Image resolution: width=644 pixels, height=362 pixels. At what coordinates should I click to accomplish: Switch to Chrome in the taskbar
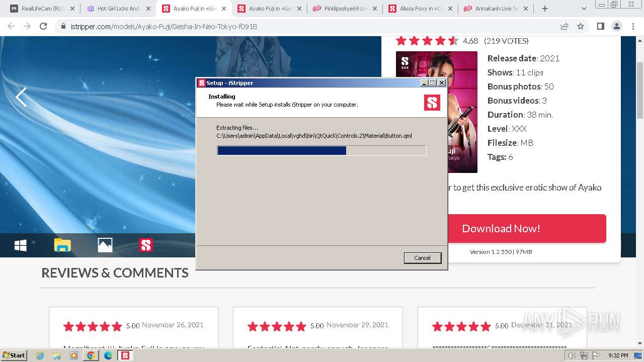tap(91, 355)
